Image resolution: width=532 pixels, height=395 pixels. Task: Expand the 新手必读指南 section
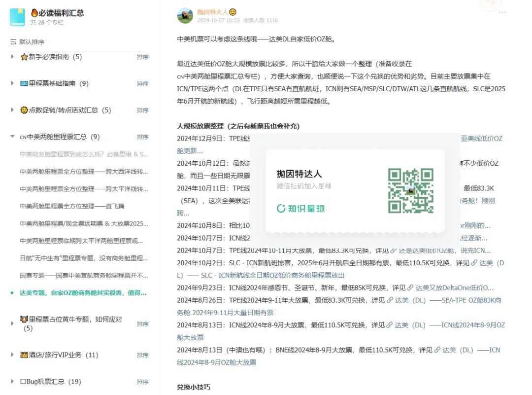point(12,57)
